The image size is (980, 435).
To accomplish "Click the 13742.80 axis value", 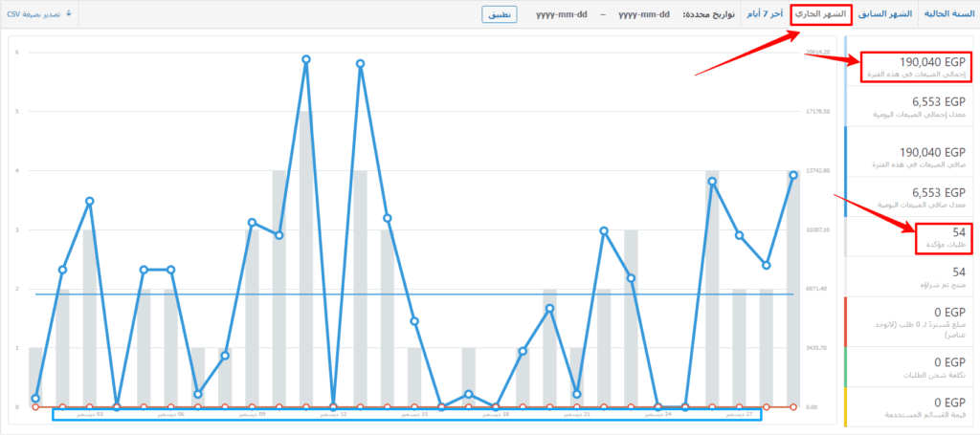I will (817, 170).
